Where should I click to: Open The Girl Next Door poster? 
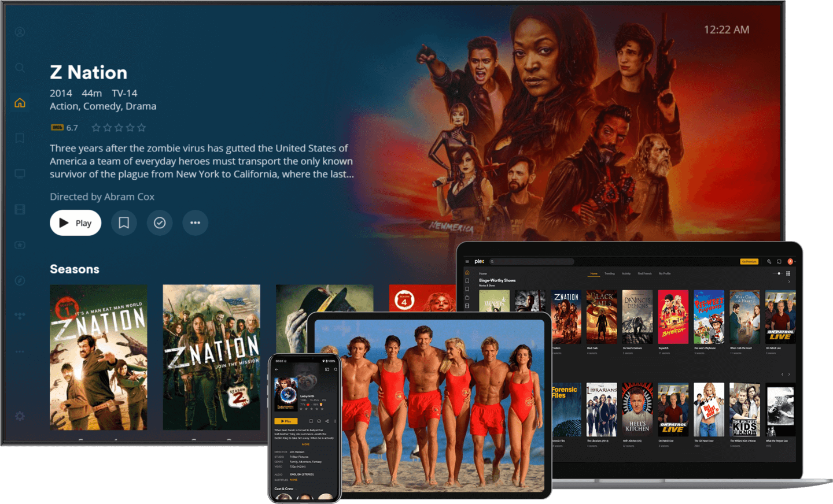point(709,409)
